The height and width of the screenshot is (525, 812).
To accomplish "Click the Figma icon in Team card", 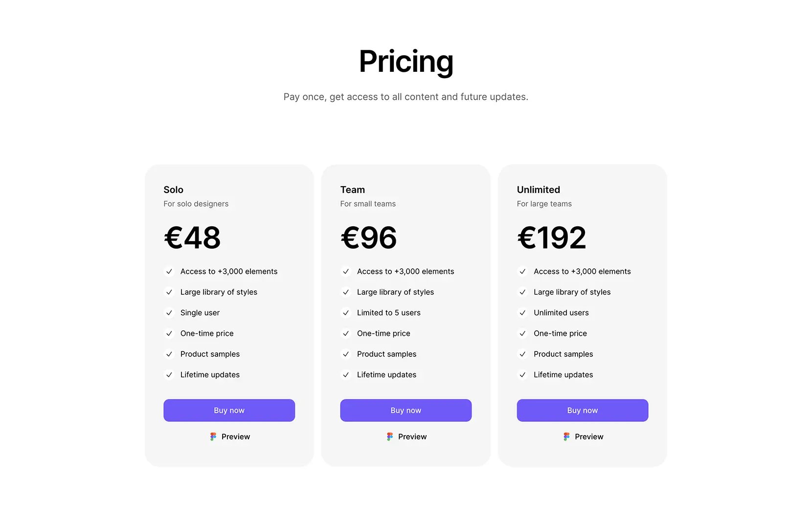I will [389, 437].
